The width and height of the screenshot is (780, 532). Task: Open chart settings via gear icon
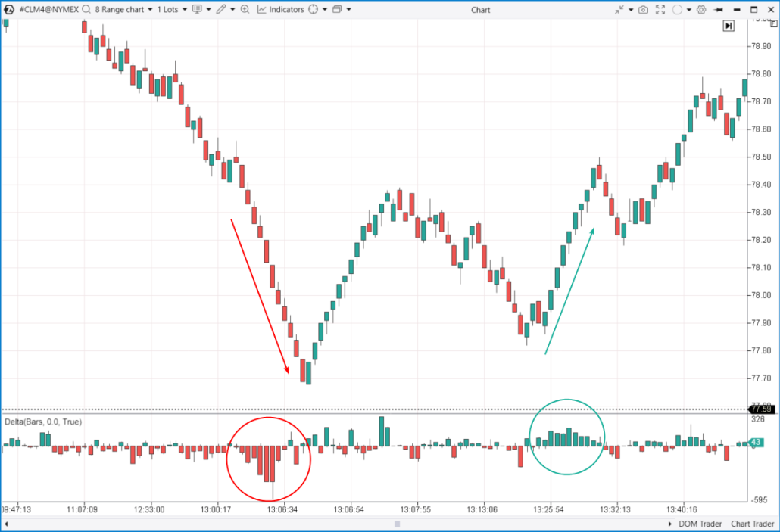tap(701, 9)
